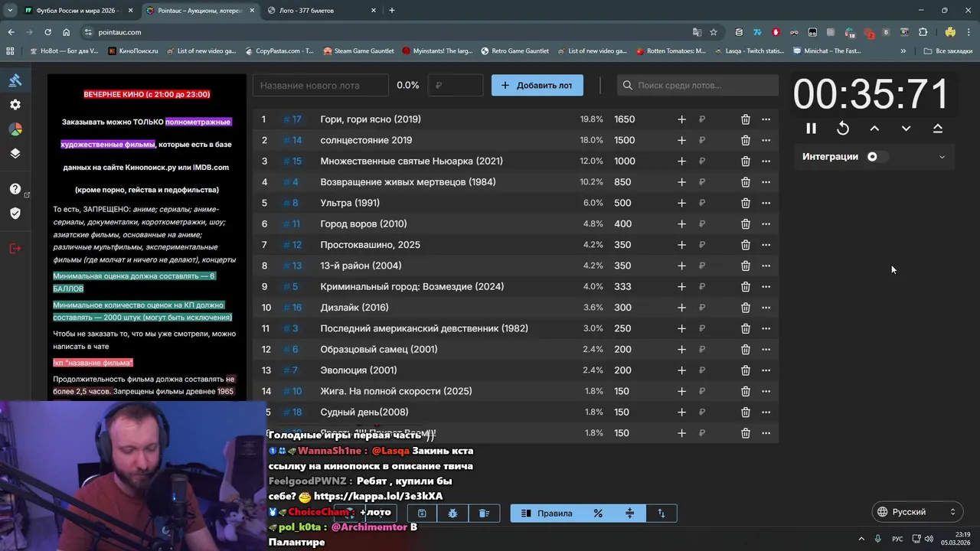
Task: Add points plus icon for '13-й район (2004)'
Action: [681, 266]
